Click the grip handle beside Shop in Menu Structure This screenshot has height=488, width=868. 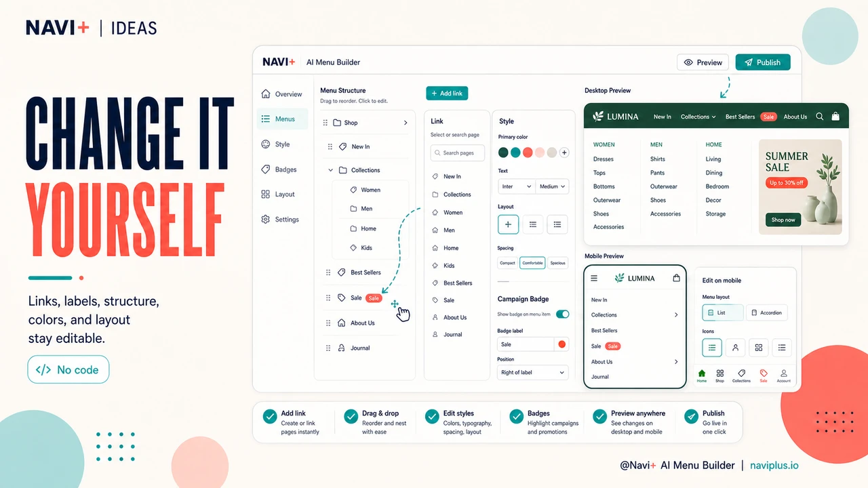(325, 123)
